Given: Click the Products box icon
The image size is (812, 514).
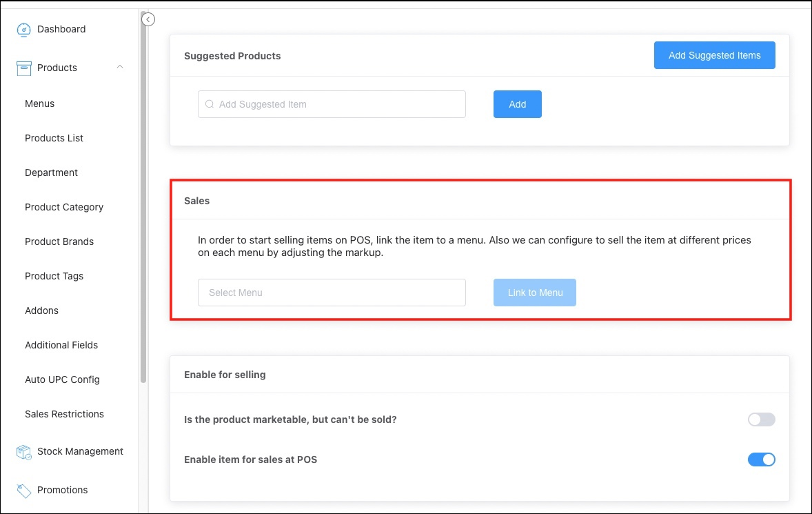Looking at the screenshot, I should point(24,68).
